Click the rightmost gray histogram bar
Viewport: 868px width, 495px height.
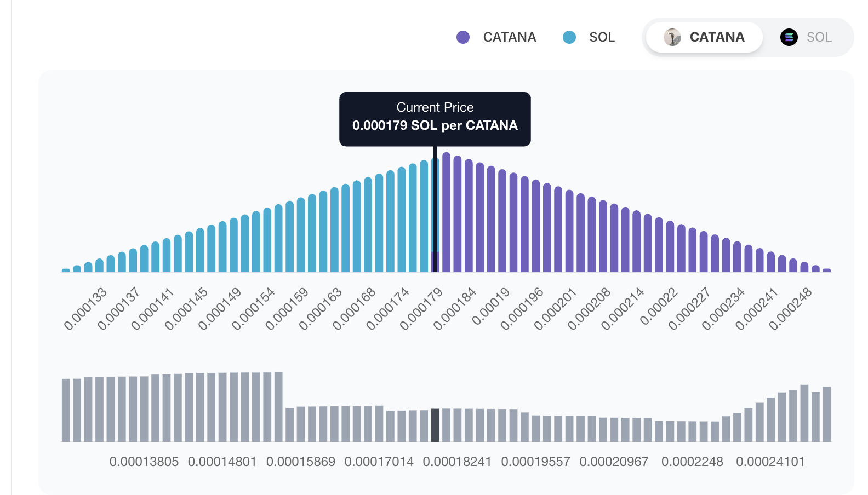click(x=827, y=414)
